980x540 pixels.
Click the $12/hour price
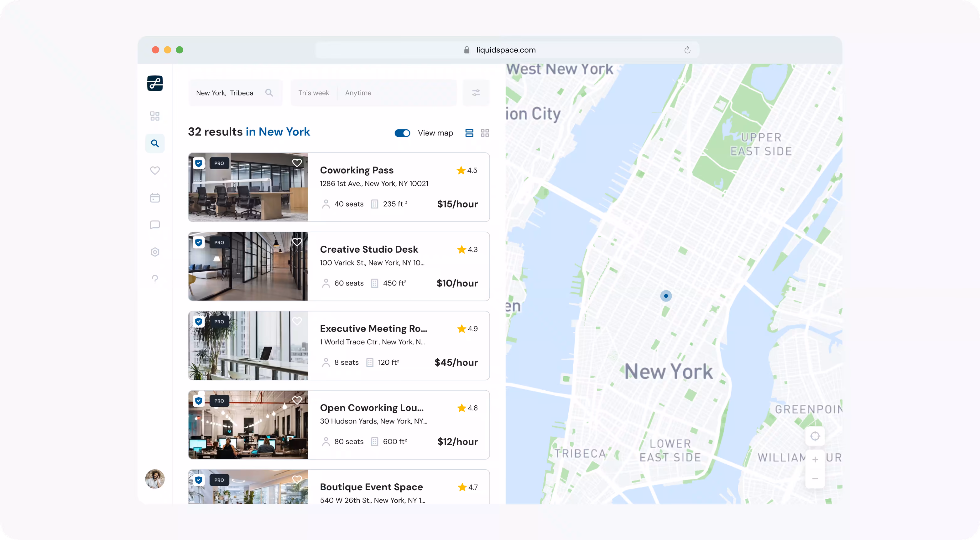[457, 442]
